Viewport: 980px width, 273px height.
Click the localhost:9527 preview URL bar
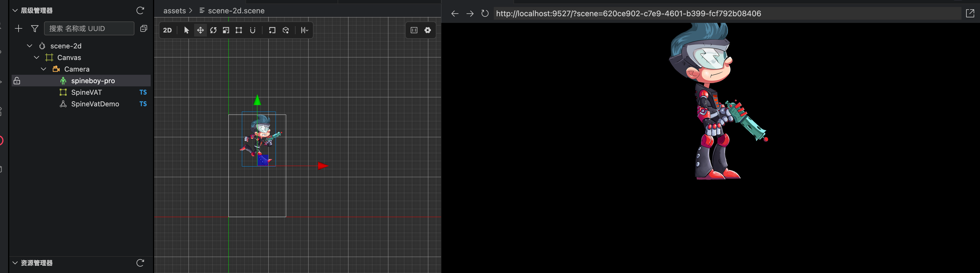pyautogui.click(x=727, y=14)
